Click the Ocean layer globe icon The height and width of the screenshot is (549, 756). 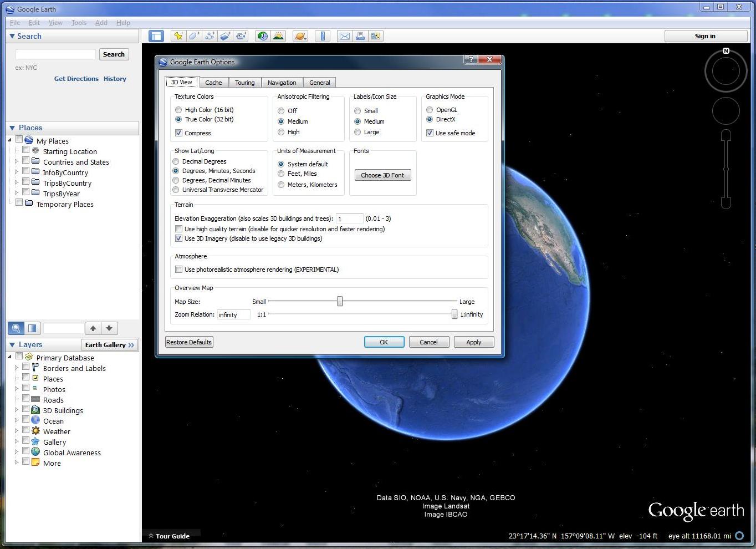point(35,420)
